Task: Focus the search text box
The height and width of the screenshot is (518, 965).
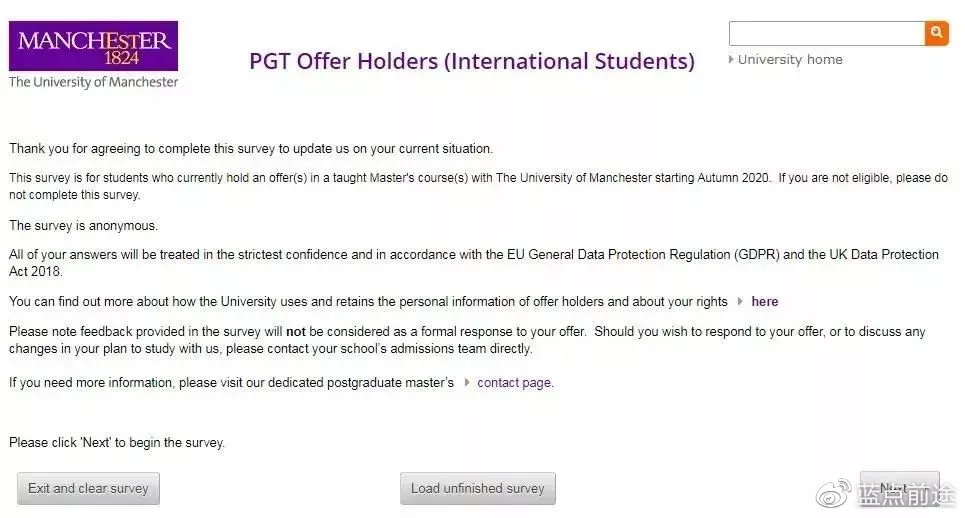Action: 827,33
